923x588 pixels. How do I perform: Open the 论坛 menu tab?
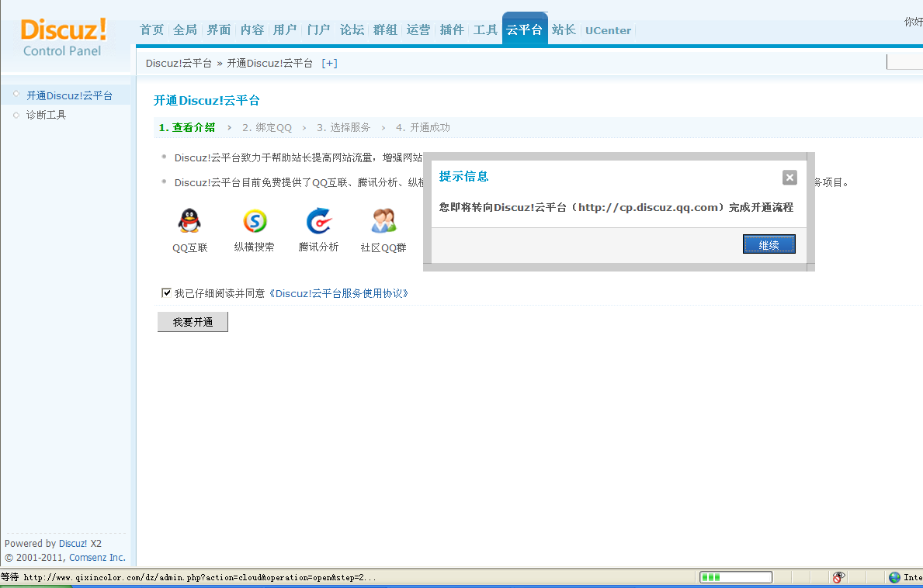click(x=352, y=30)
